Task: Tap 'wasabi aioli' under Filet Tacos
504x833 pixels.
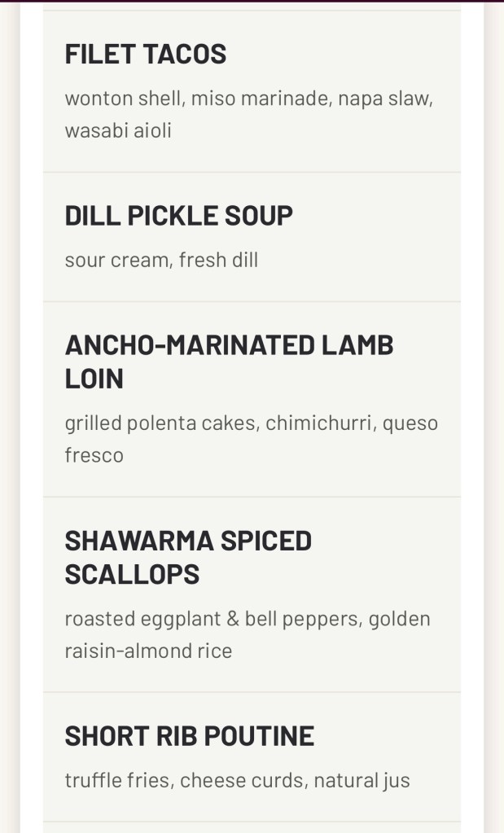Action: [x=118, y=130]
